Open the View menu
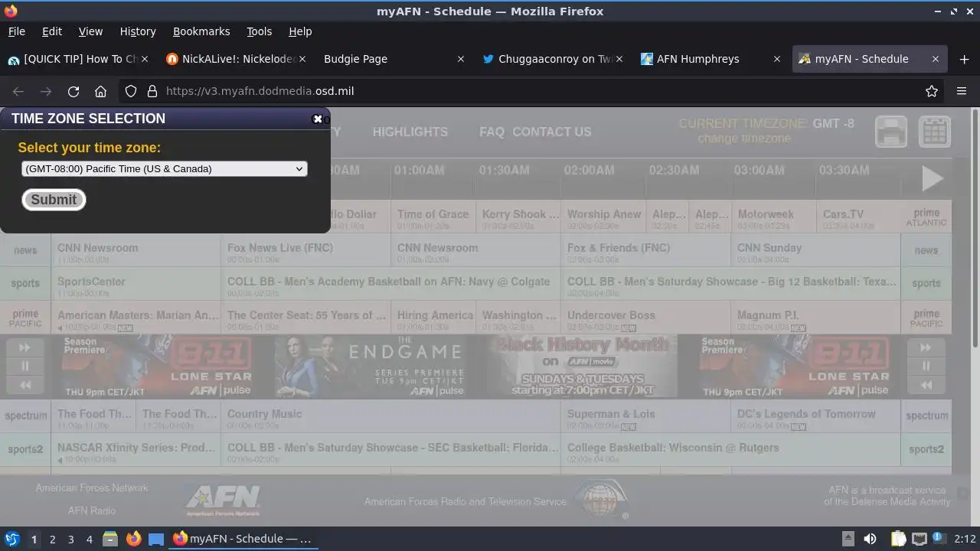 pyautogui.click(x=90, y=31)
